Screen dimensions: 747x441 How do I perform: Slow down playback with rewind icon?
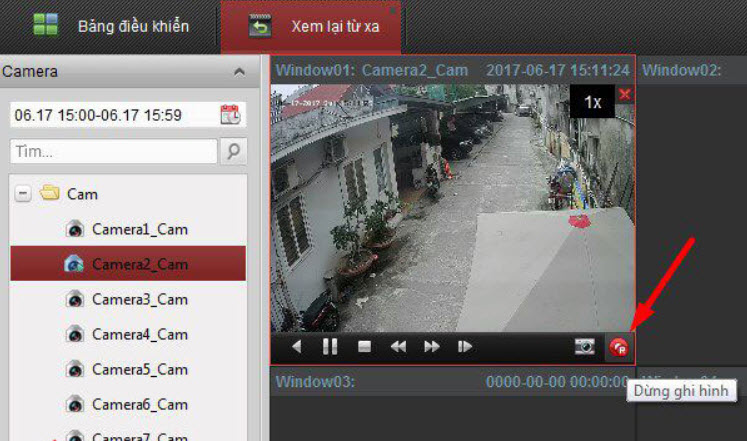click(398, 347)
